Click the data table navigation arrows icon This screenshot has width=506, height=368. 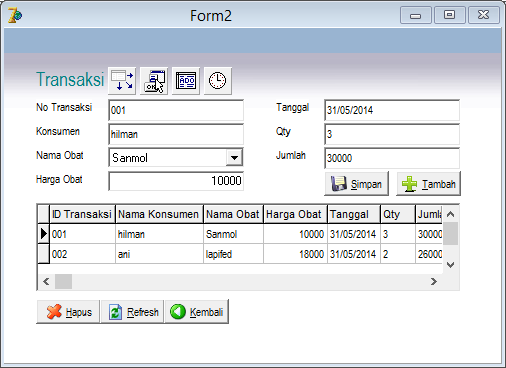(122, 81)
